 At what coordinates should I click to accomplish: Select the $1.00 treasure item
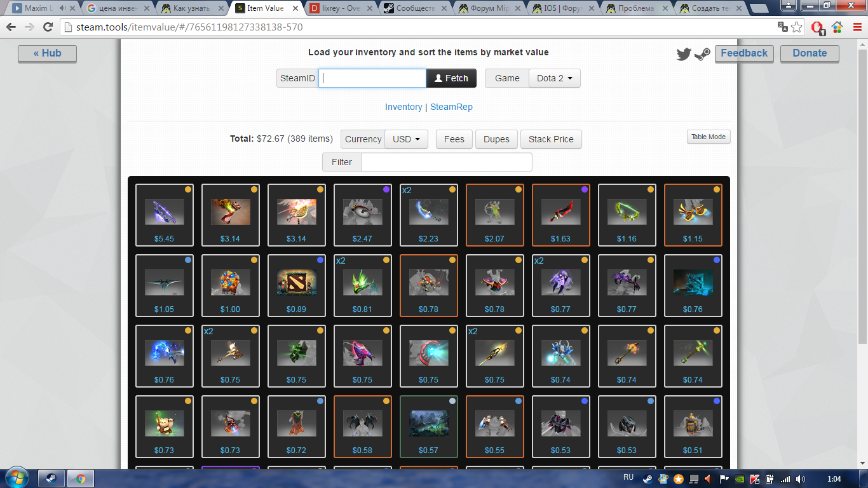(x=231, y=286)
